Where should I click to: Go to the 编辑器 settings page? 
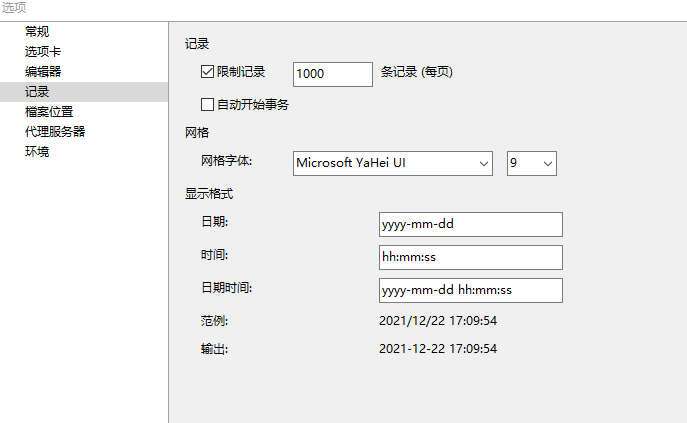(43, 72)
